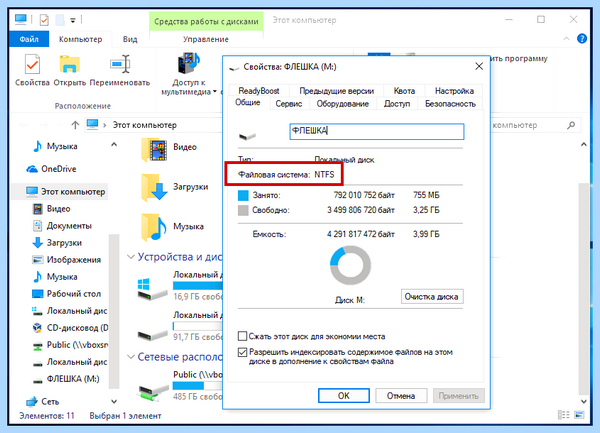Click the Очистка диска button
The image size is (600, 433).
[432, 296]
